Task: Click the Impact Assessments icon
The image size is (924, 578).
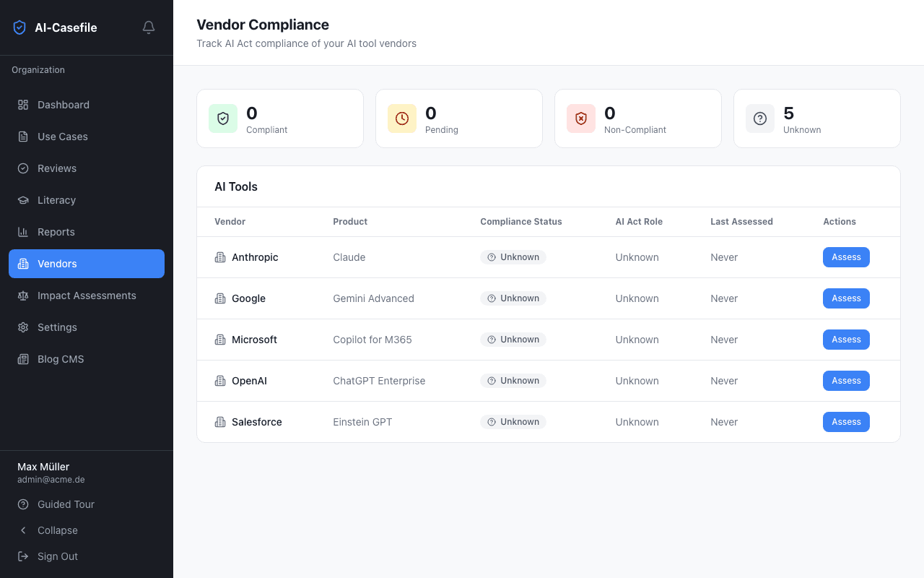Action: pos(22,296)
